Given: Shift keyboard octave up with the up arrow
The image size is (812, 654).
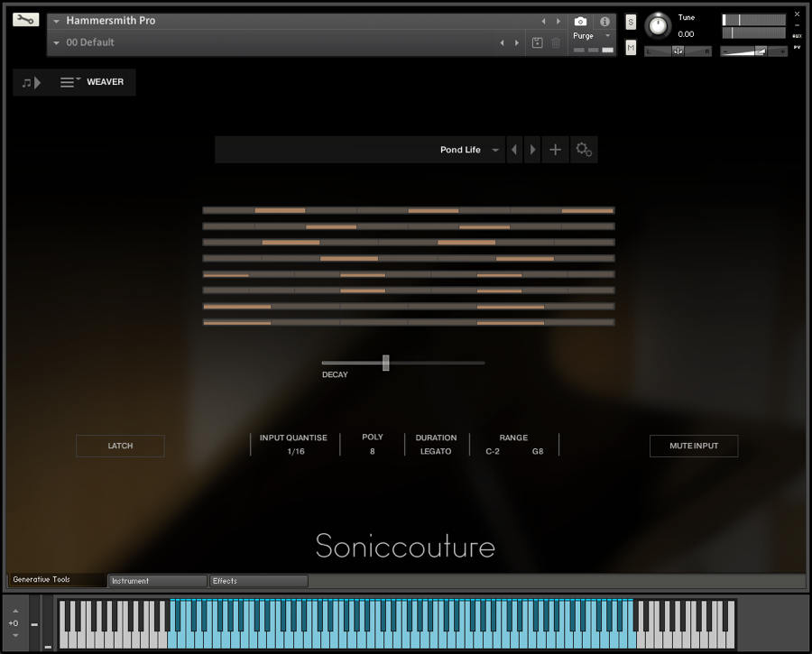Looking at the screenshot, I should point(15,611).
